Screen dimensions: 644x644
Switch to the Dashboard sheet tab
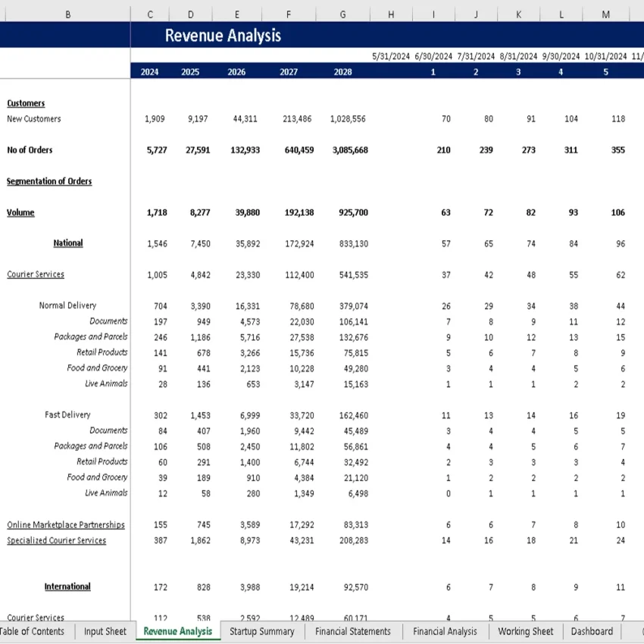tap(592, 631)
